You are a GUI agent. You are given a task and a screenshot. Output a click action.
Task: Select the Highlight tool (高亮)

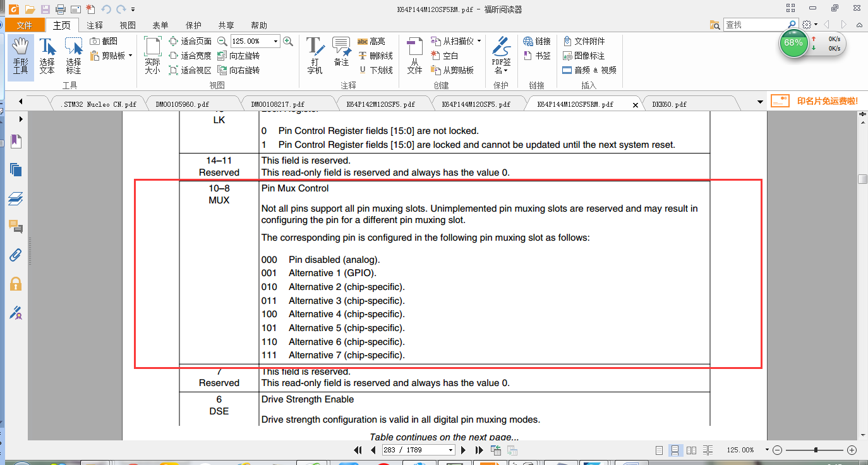[x=371, y=41]
